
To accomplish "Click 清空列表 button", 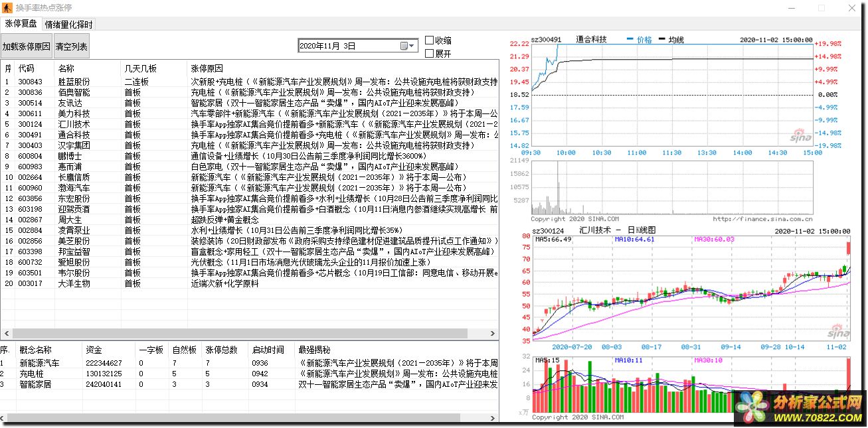I will coord(70,46).
